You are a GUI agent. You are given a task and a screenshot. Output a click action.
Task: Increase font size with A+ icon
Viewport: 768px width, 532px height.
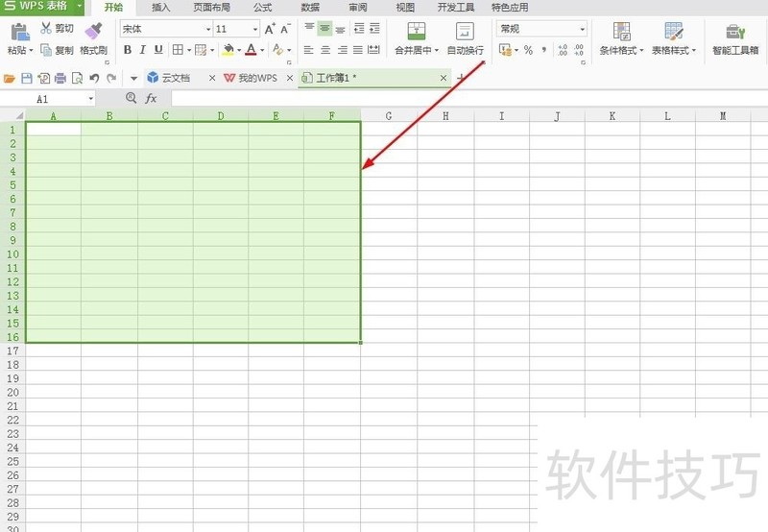[x=270, y=29]
